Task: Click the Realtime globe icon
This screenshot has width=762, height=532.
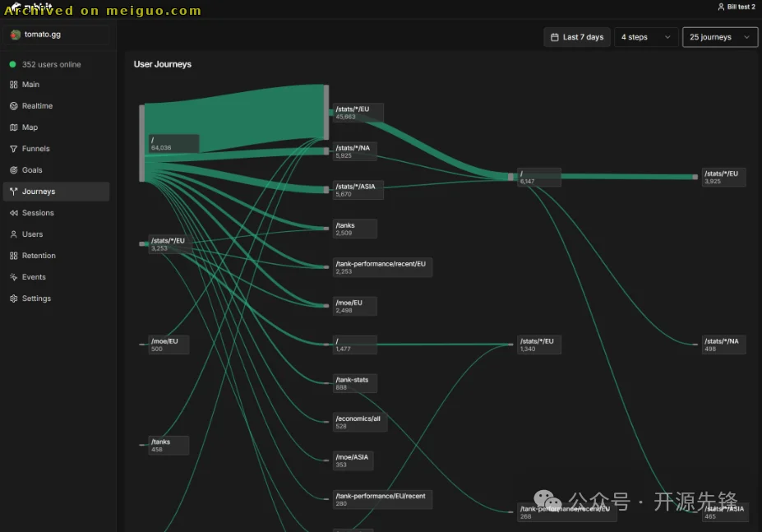Action: 13,106
